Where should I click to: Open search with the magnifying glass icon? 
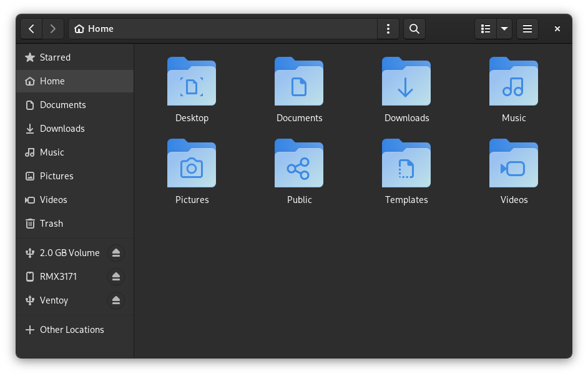click(x=414, y=29)
